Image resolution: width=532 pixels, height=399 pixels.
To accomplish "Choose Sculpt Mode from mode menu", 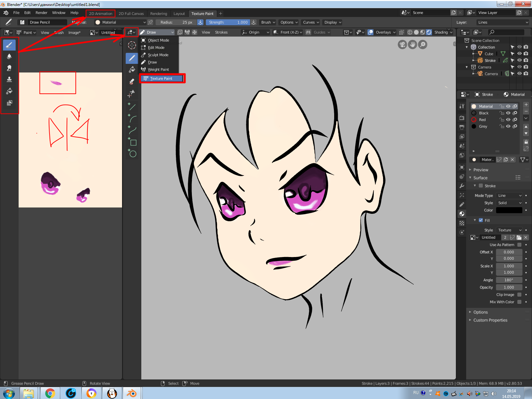I will [158, 55].
